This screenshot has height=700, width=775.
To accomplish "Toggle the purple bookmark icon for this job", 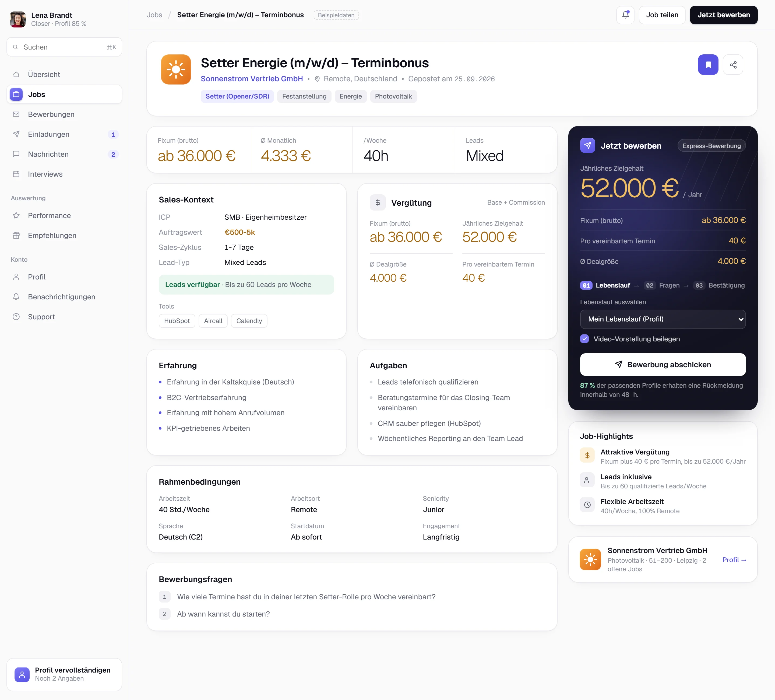I will (x=708, y=65).
